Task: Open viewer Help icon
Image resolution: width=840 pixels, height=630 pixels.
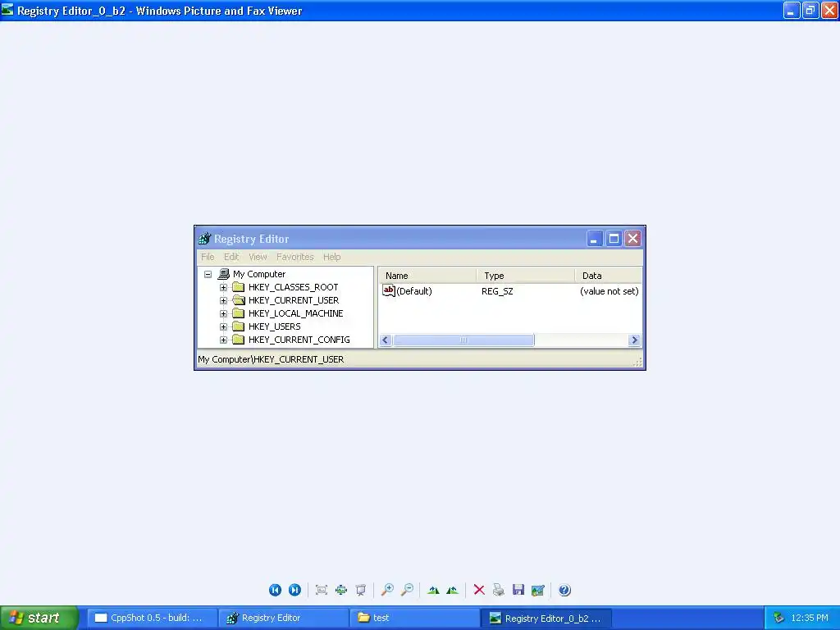Action: (x=564, y=590)
